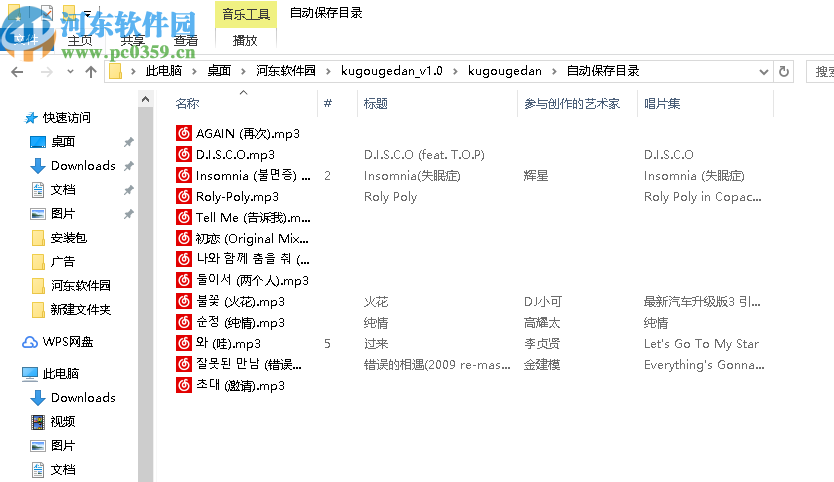The image size is (834, 482).
Task: Open 广告 folder in sidebar
Action: (x=63, y=262)
